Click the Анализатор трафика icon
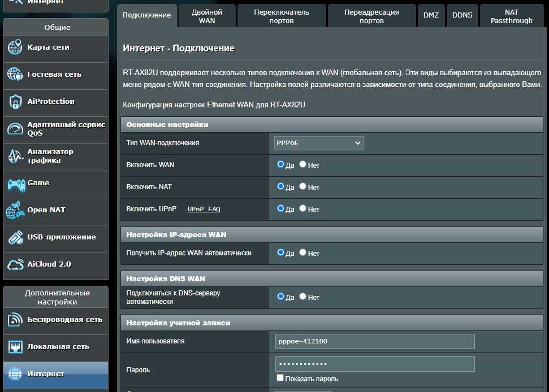This screenshot has height=392, width=549. point(15,156)
